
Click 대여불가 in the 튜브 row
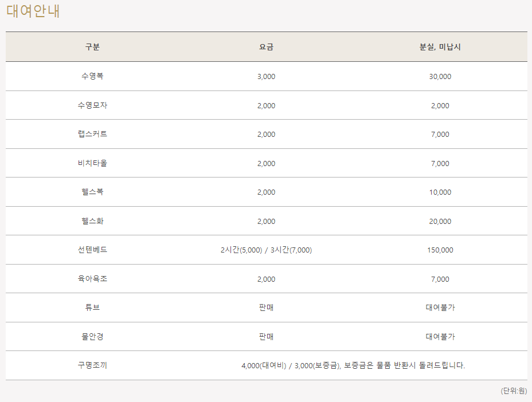(440, 308)
